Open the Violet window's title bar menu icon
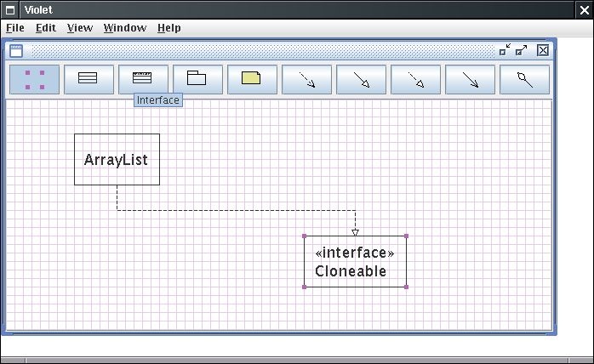Screen dimensions: 594x364 tap(10, 10)
